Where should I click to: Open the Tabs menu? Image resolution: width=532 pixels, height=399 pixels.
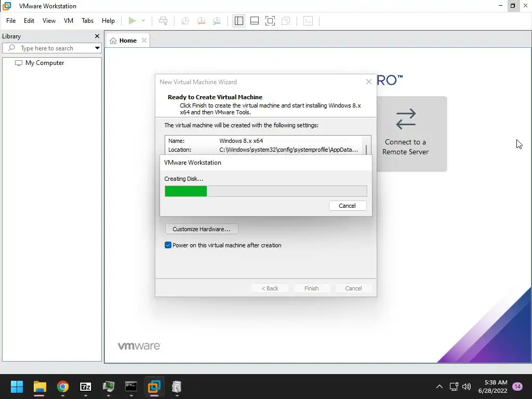(x=87, y=21)
